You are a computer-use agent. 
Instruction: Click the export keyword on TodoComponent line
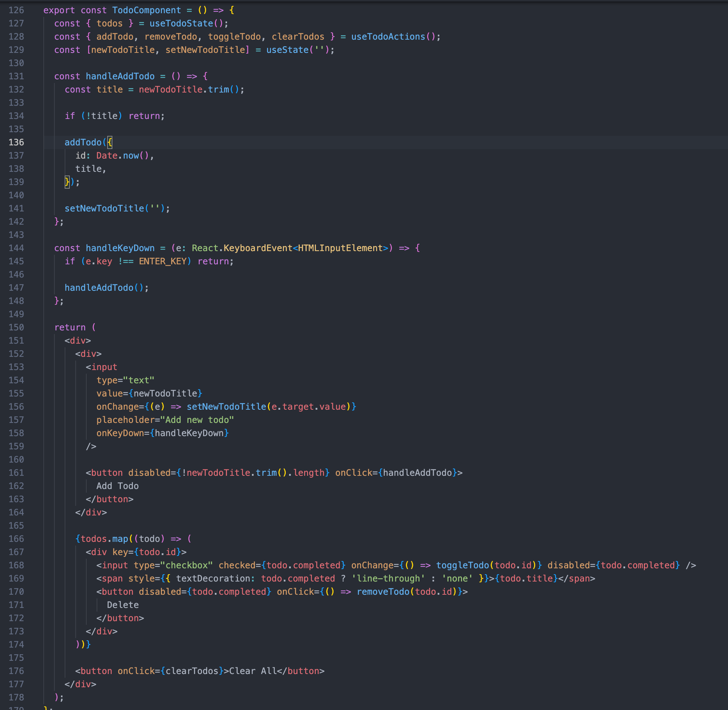[59, 10]
